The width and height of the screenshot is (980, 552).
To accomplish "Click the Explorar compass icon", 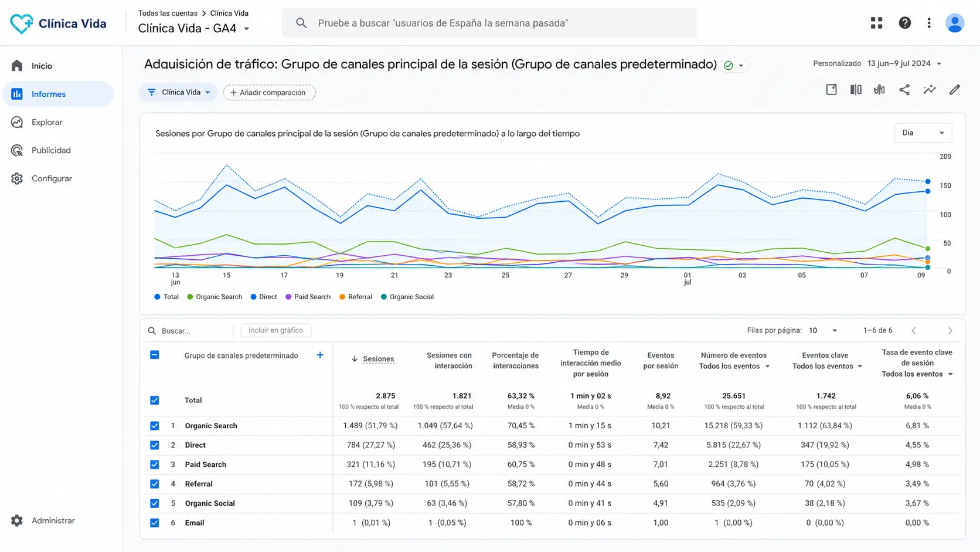I will (17, 122).
